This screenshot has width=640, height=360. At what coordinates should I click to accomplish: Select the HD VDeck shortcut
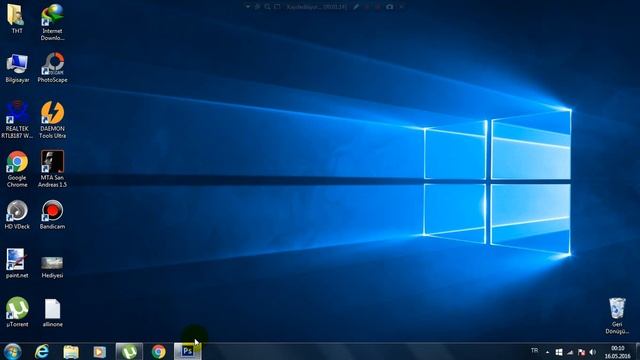pyautogui.click(x=17, y=215)
